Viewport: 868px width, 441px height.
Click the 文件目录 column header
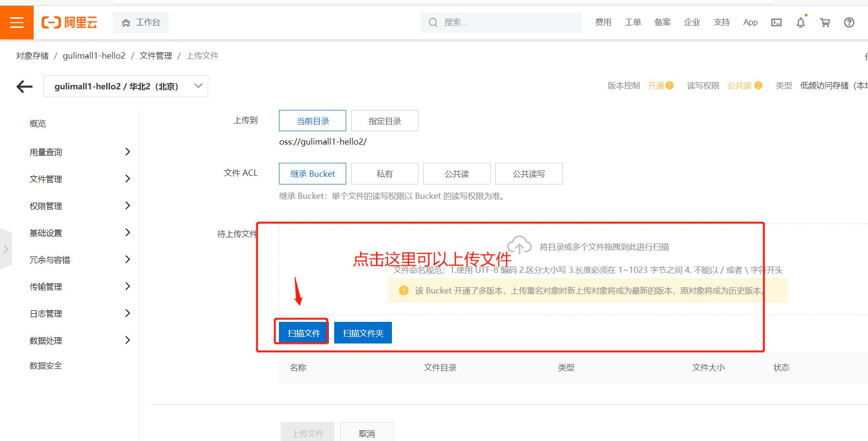[440, 367]
